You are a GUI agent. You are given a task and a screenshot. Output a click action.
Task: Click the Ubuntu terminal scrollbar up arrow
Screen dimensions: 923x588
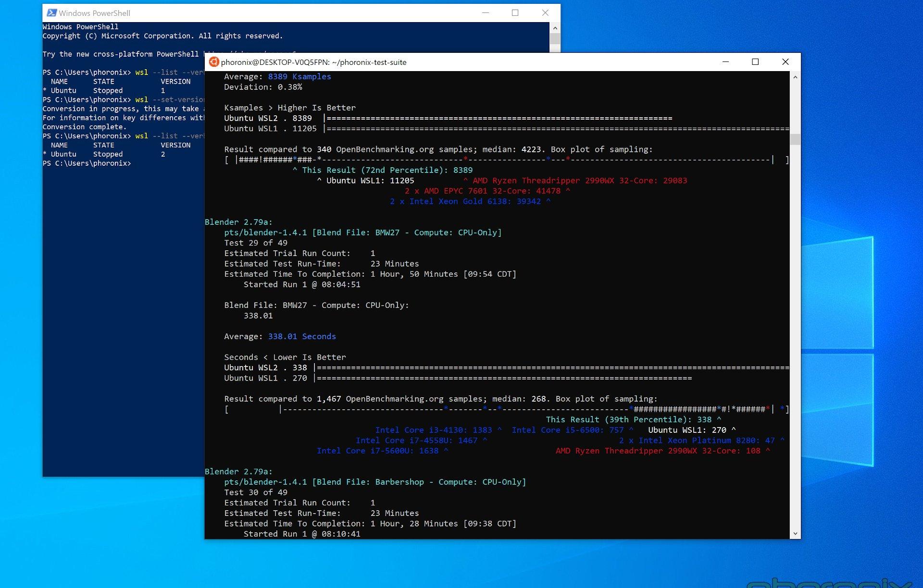click(795, 77)
